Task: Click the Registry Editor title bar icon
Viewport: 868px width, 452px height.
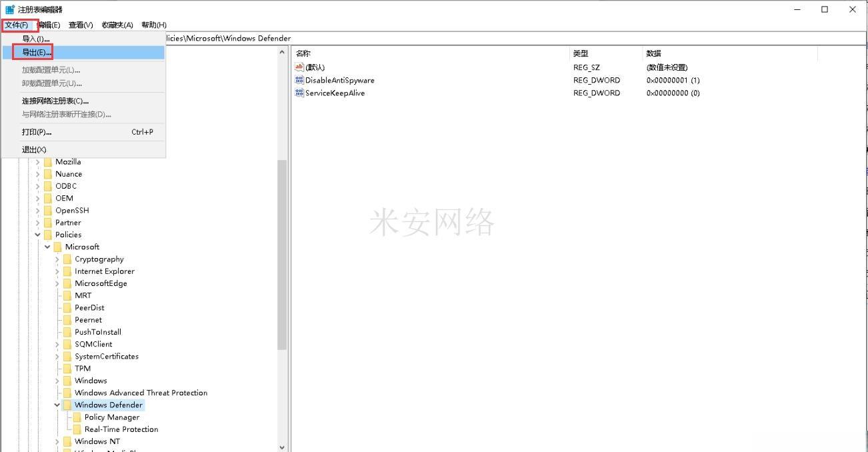Action: [10, 9]
